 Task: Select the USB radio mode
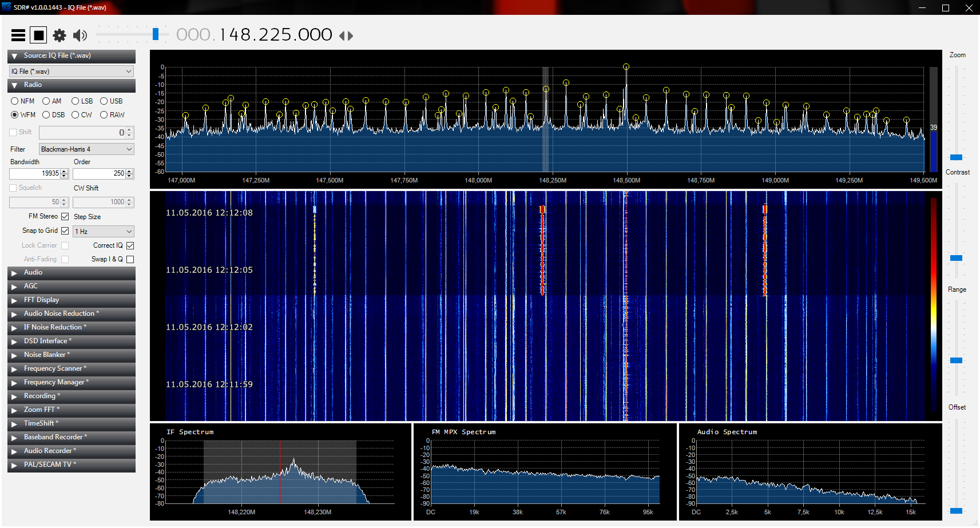tap(104, 101)
